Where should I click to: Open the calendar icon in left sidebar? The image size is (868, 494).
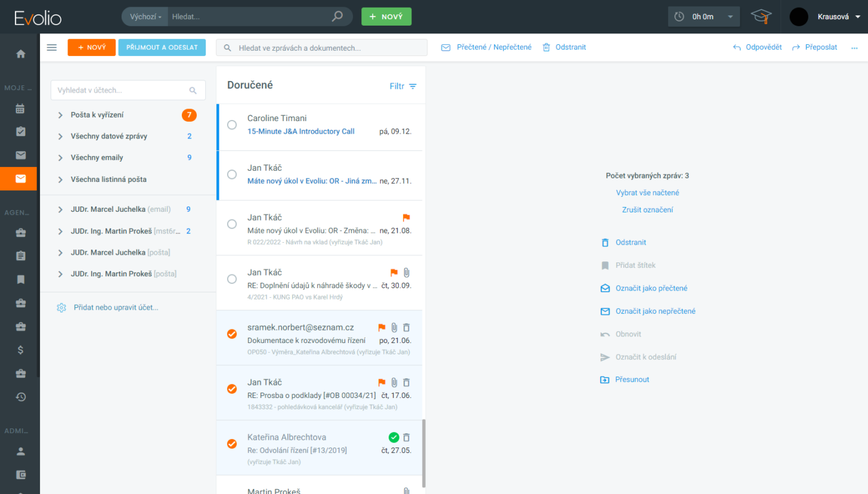pos(20,109)
